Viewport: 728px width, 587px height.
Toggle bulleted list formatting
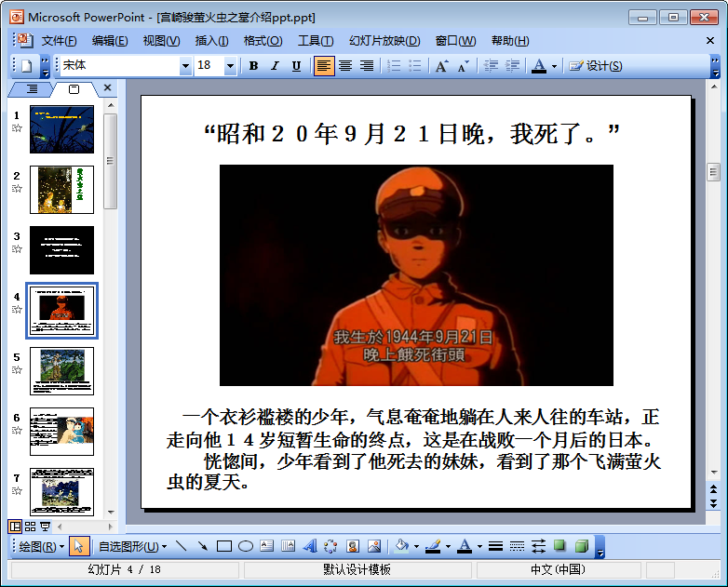(415, 66)
